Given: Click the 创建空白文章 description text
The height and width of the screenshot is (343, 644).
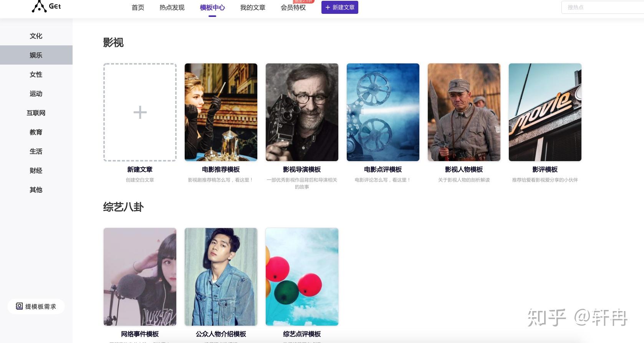Looking at the screenshot, I should (140, 180).
